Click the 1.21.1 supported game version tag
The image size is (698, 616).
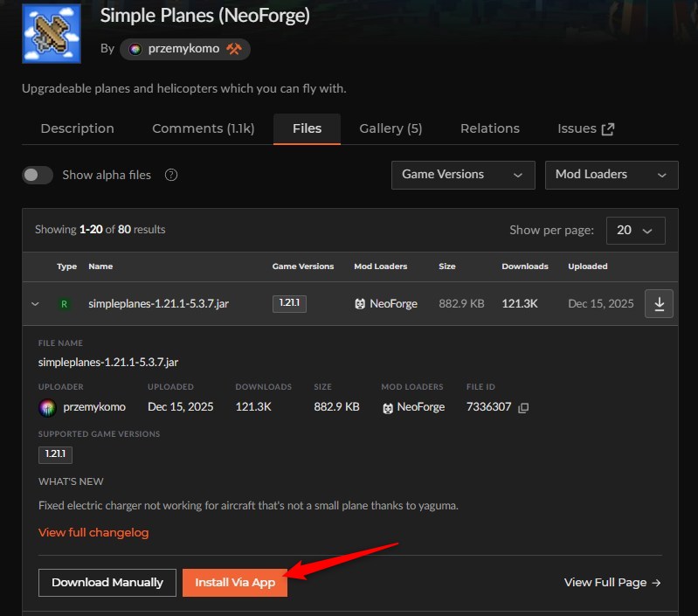(55, 454)
